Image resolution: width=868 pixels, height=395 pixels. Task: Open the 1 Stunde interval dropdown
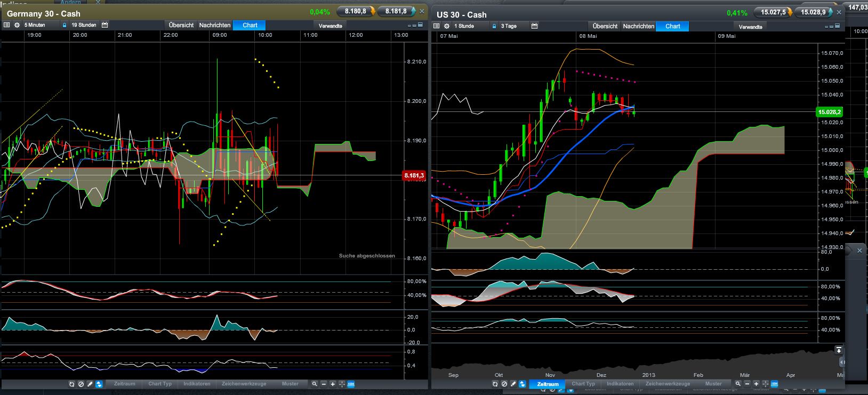(471, 26)
